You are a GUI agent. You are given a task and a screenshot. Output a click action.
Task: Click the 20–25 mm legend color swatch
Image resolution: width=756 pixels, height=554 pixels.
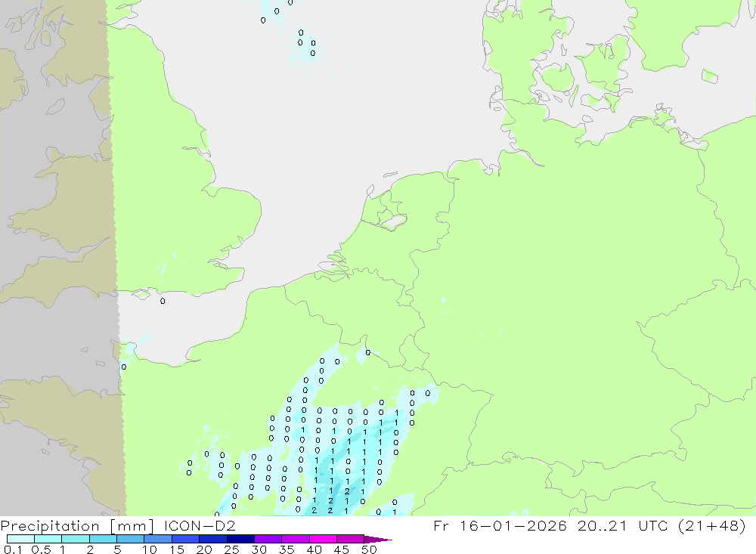213,539
